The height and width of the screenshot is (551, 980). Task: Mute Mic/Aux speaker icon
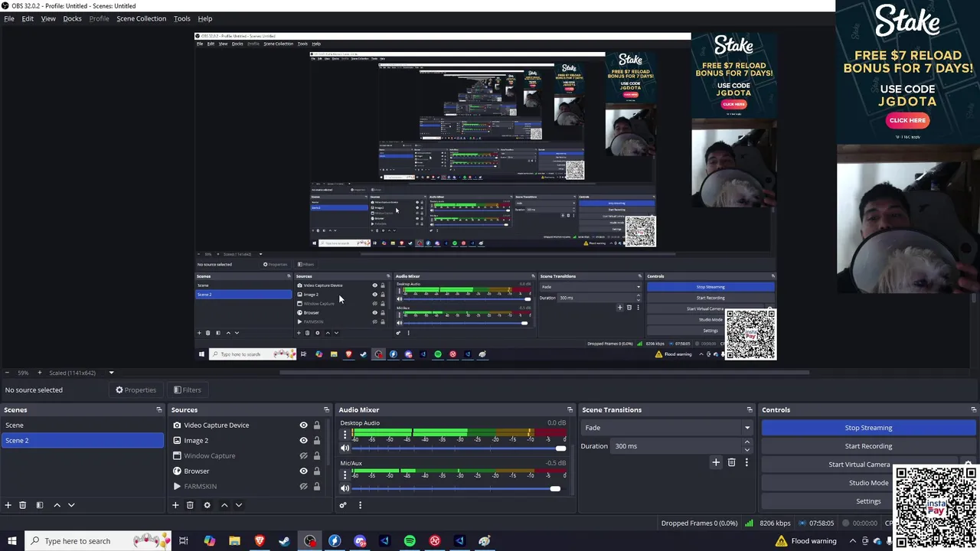pos(345,488)
